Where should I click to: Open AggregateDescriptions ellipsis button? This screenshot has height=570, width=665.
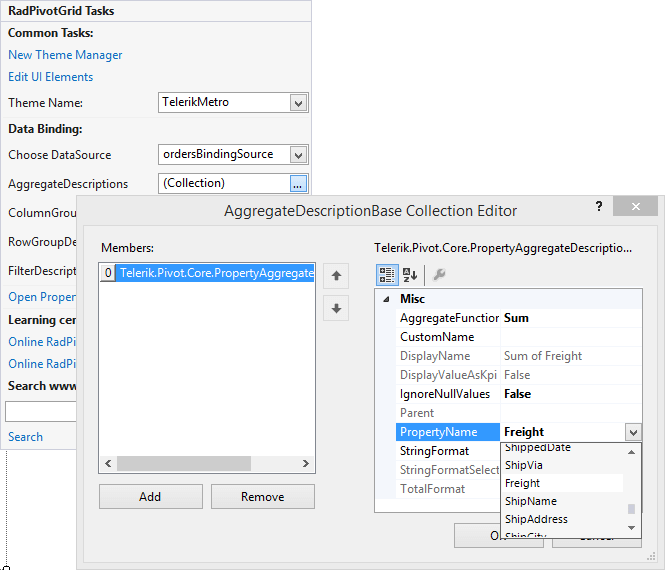(298, 184)
